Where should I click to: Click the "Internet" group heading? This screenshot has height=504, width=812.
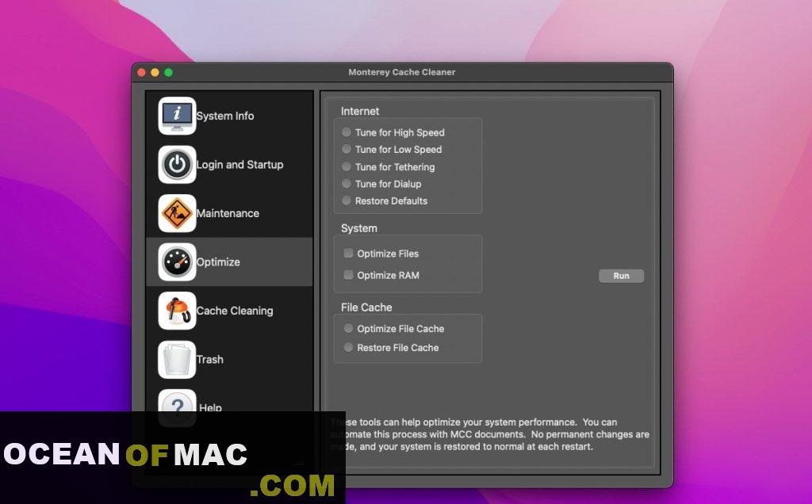(x=360, y=111)
